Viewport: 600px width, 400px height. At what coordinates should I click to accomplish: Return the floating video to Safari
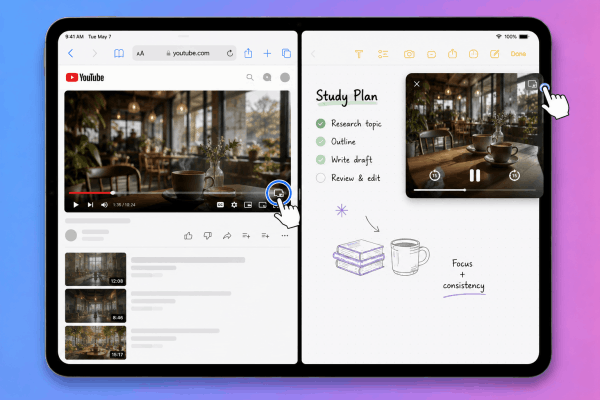tap(532, 84)
